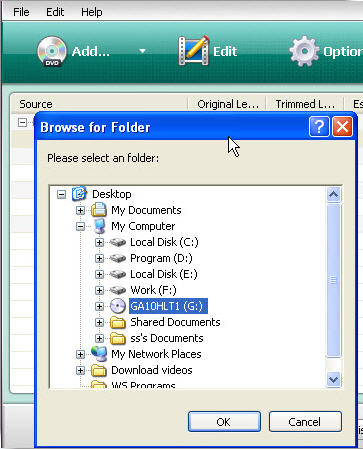The width and height of the screenshot is (363, 449).
Task: Click the Edit filmstrip pencil icon
Action: pyautogui.click(x=194, y=51)
